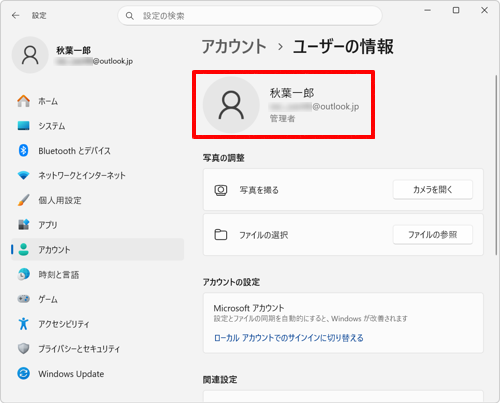Screen dimensions: 500x403
Task: Click the folder icon beside ファイルの選択
Action: pos(221,235)
